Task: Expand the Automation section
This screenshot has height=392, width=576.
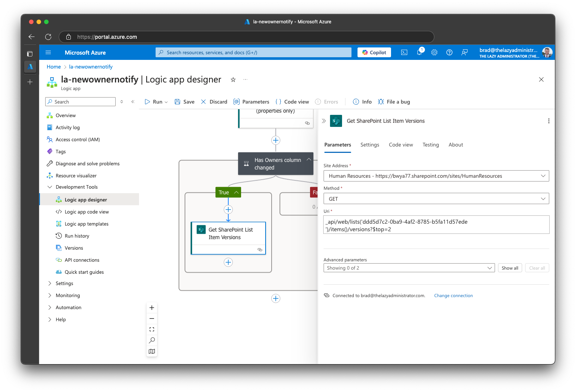Action: [49, 307]
